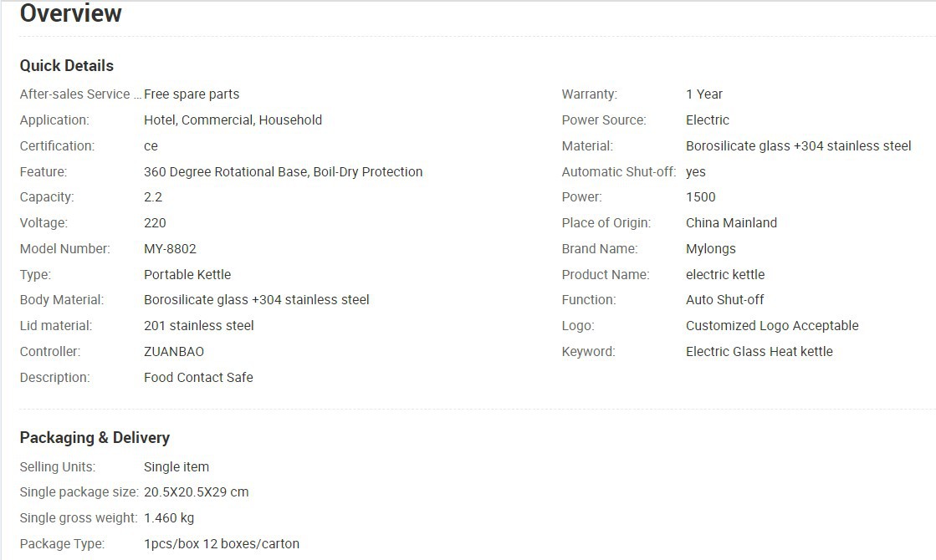Image resolution: width=936 pixels, height=560 pixels.
Task: Select the brand name Mylongs
Action: pyautogui.click(x=710, y=248)
